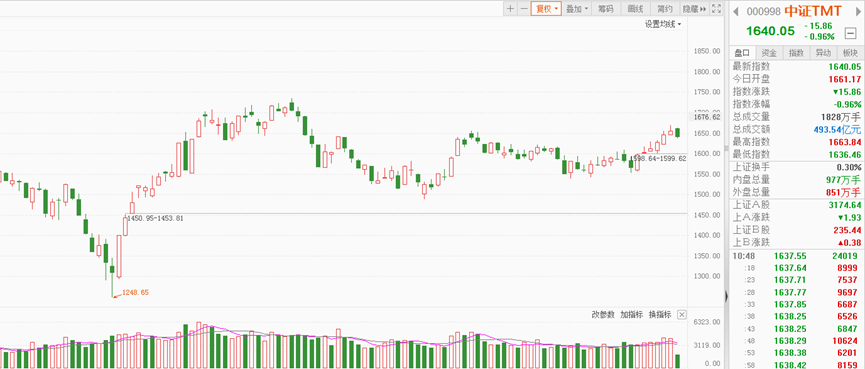Open the 设置均线 moving average dropdown
865x369 pixels.
[663, 24]
